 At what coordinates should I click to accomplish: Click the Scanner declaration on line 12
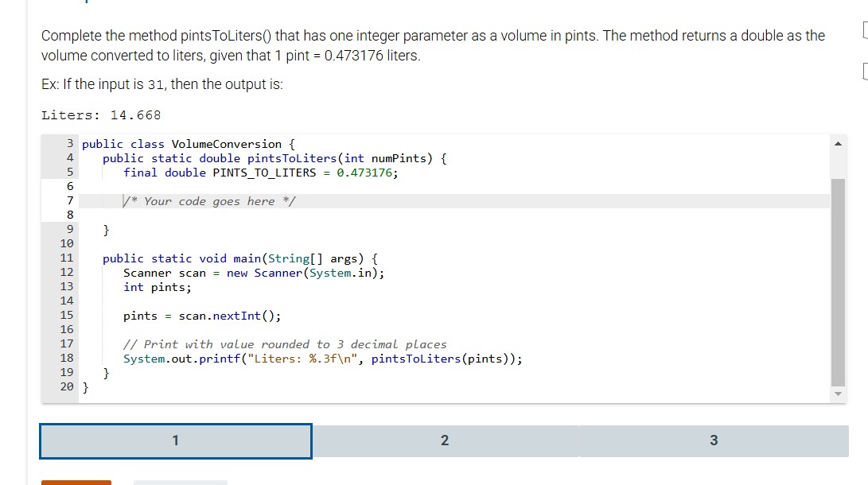coord(255,273)
